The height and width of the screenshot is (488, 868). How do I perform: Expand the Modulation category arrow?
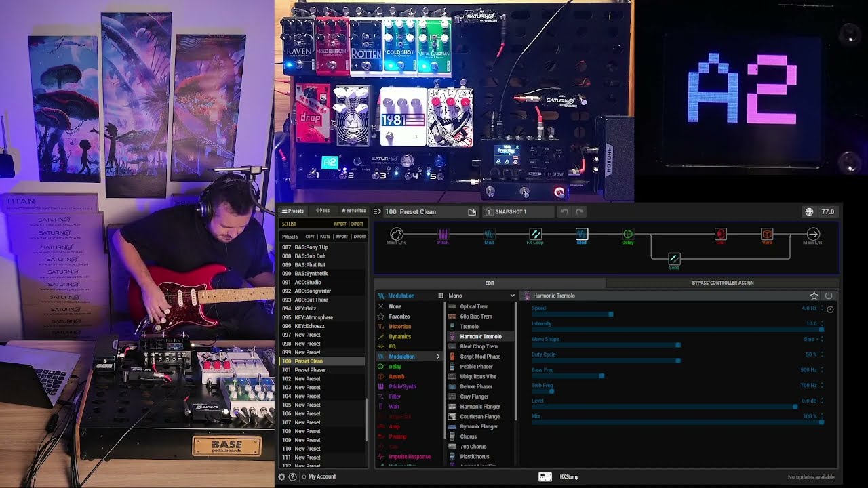437,357
